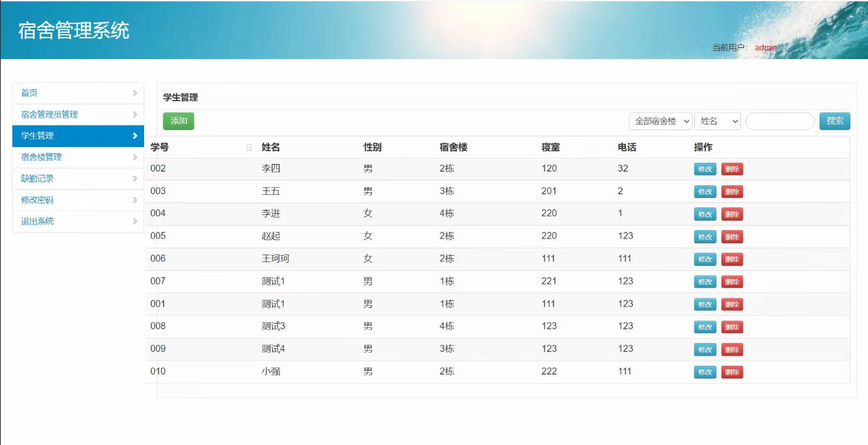Click 修改 for student 王珂珂
The image size is (868, 445).
pyautogui.click(x=705, y=259)
